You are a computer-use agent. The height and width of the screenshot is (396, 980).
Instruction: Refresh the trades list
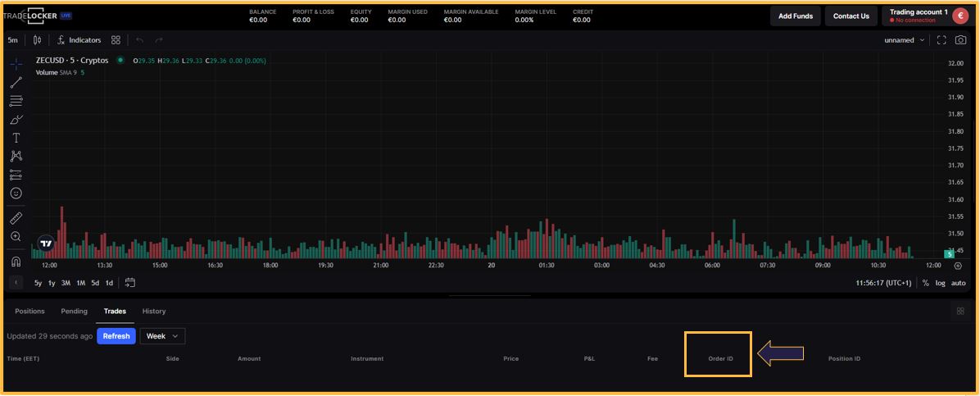pyautogui.click(x=116, y=336)
